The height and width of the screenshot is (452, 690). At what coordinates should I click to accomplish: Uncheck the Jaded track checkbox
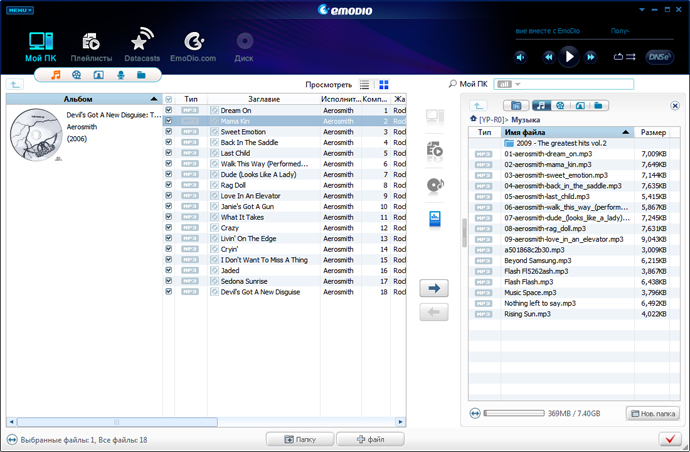pos(169,270)
